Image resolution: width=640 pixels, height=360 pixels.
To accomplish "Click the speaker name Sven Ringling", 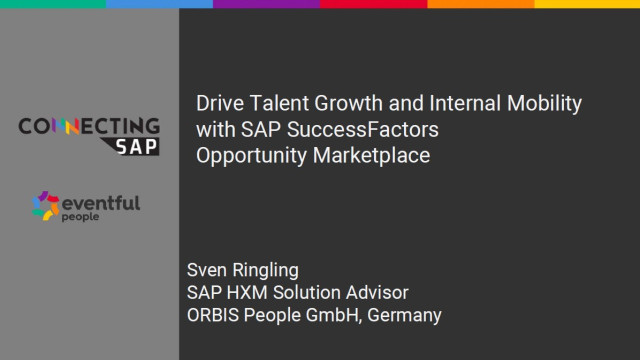I will click(243, 270).
